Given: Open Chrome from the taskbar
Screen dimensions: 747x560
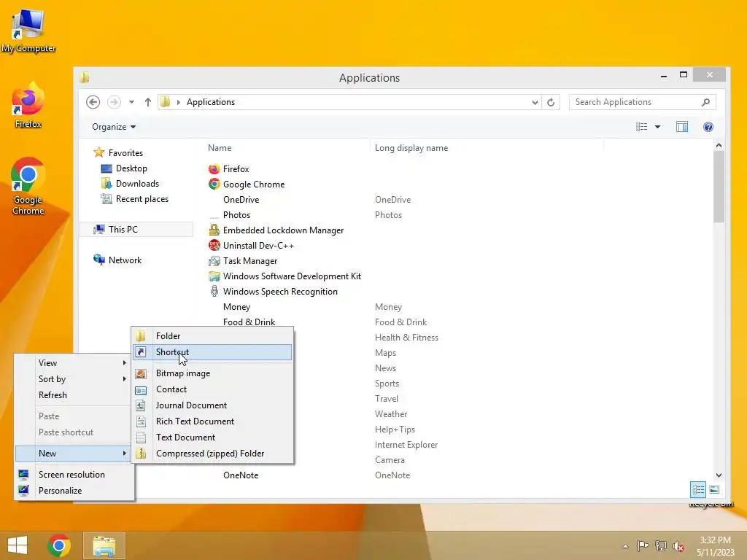Looking at the screenshot, I should pos(59,545).
